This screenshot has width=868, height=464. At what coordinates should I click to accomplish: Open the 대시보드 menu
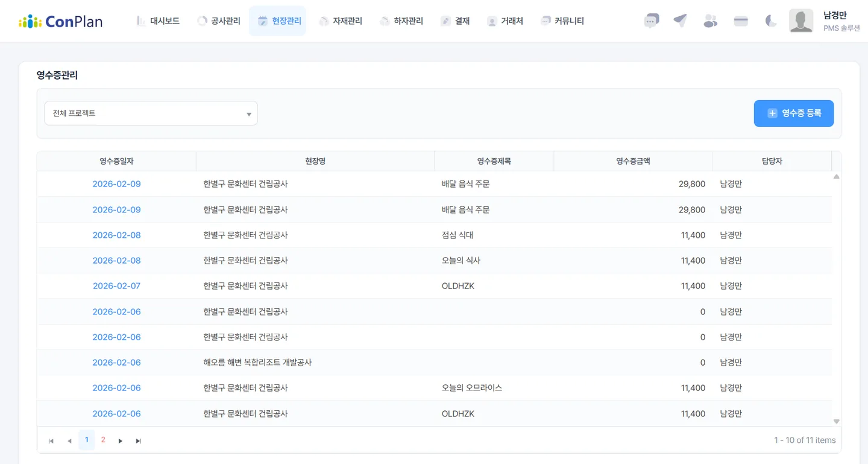point(158,21)
